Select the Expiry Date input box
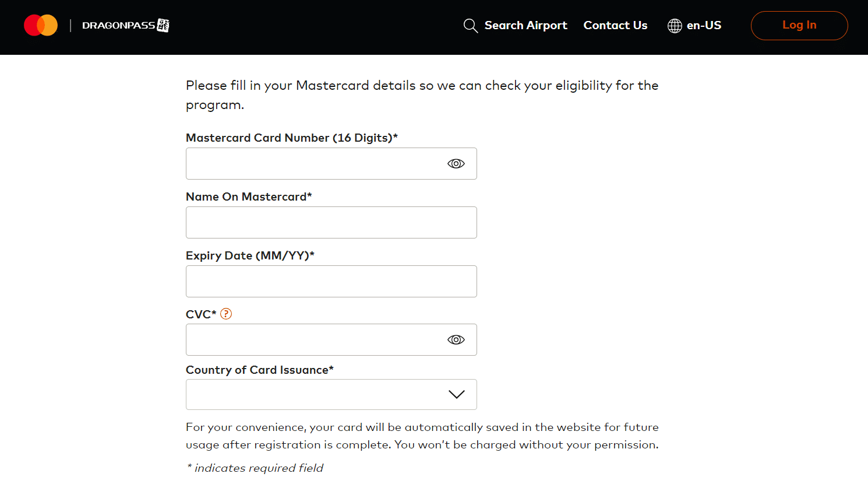 pos(331,282)
